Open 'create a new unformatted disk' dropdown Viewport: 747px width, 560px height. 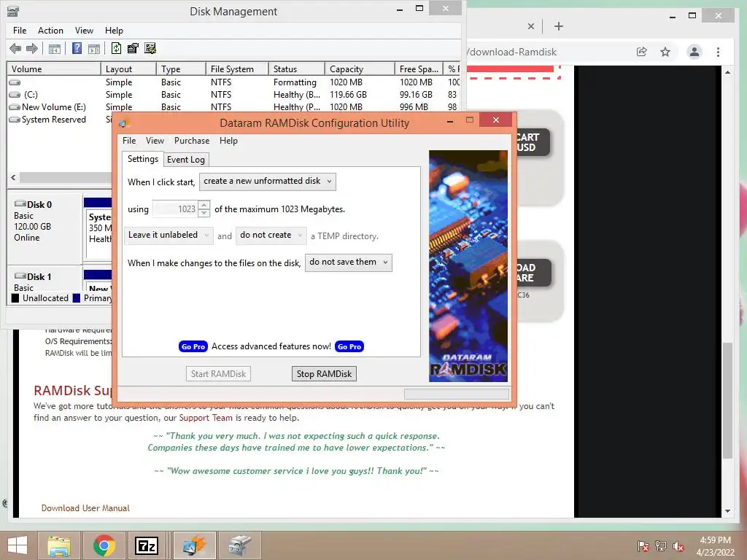click(x=267, y=182)
